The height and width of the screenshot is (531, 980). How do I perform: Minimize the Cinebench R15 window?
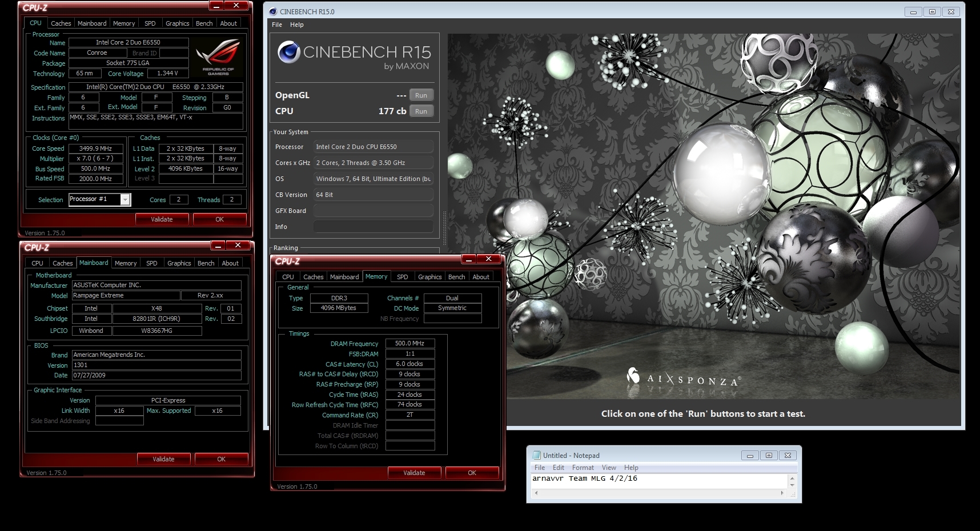click(913, 11)
